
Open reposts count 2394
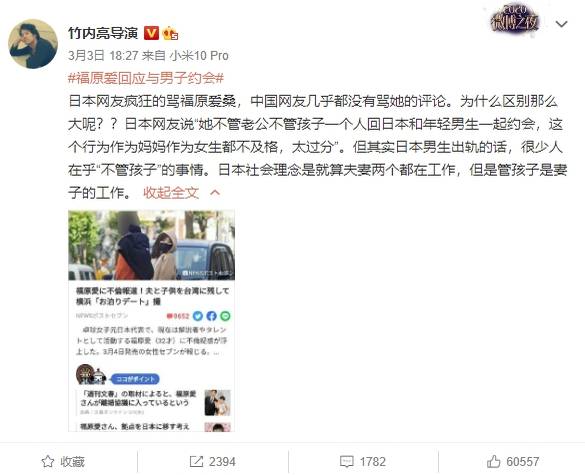point(213,462)
